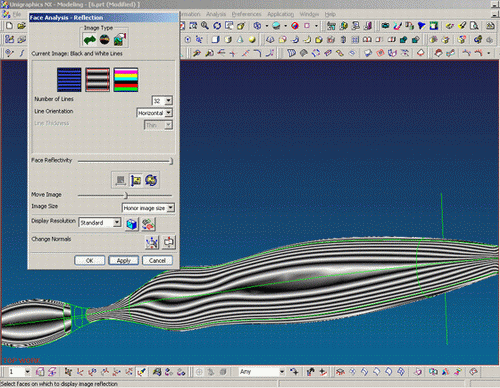Expand the Image Size dropdown
500x388 pixels.
[x=170, y=208]
